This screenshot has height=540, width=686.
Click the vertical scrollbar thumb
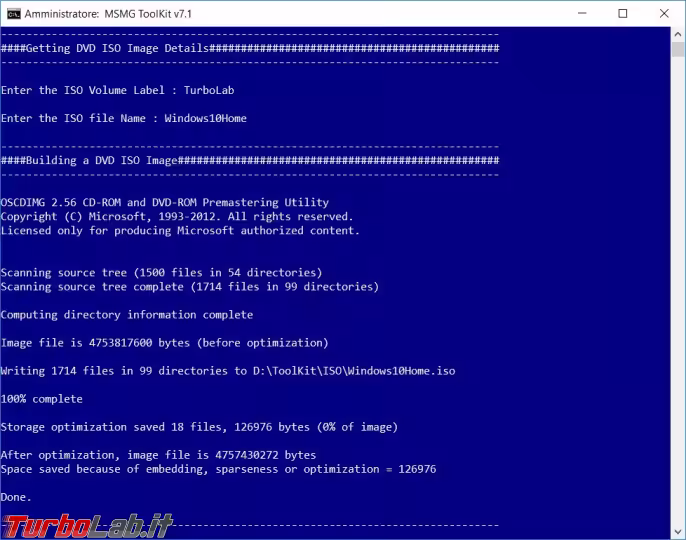pos(678,49)
